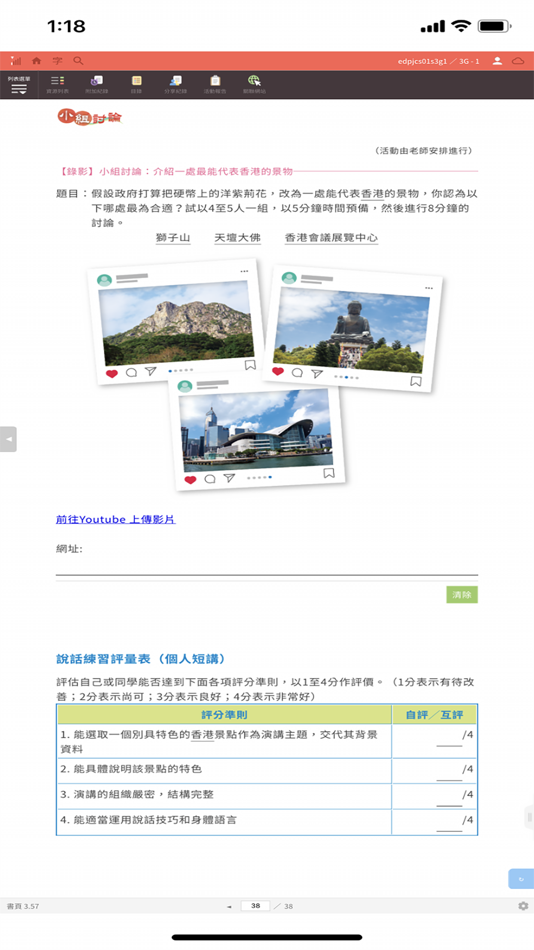534x950 pixels.
Task: Click the 2. 能具體說明該景點的特色 row text
Action: pyautogui.click(x=131, y=769)
